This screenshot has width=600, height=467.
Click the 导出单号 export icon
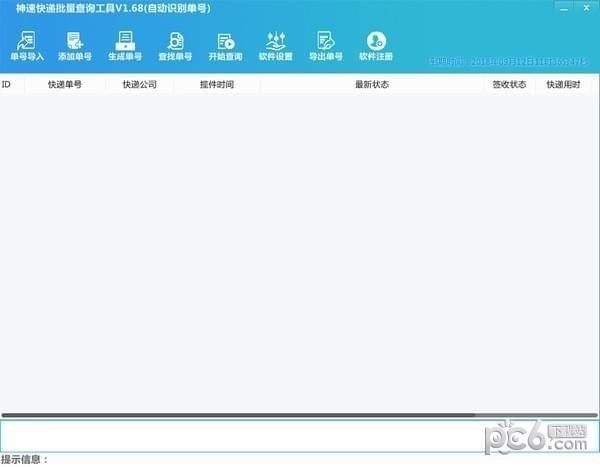(x=326, y=46)
